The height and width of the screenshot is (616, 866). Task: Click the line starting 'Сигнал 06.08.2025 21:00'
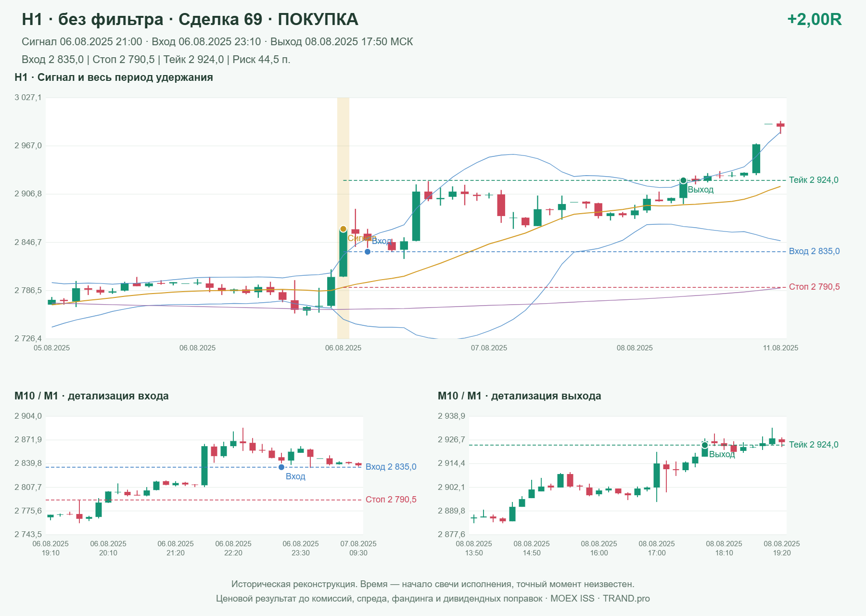click(217, 42)
